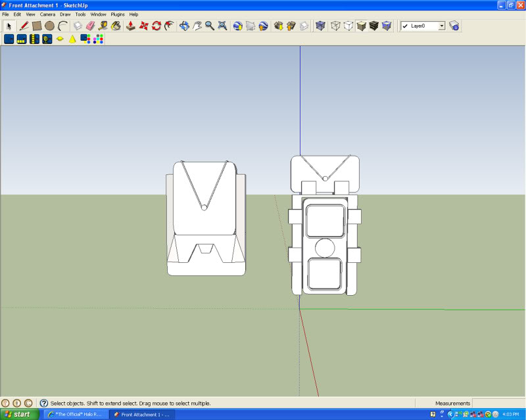Viewport: 526px width, 420px height.
Task: Click the blue plugin icon with tree
Action: point(47,39)
